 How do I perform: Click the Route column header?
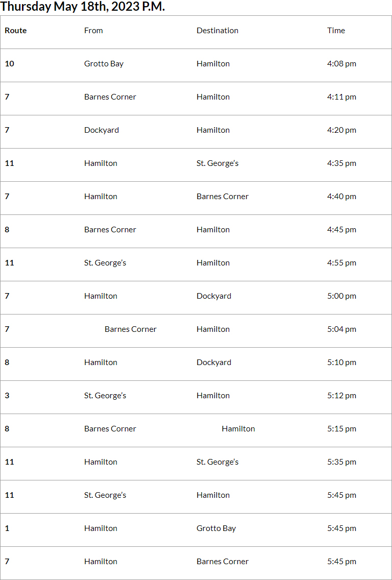pyautogui.click(x=16, y=31)
